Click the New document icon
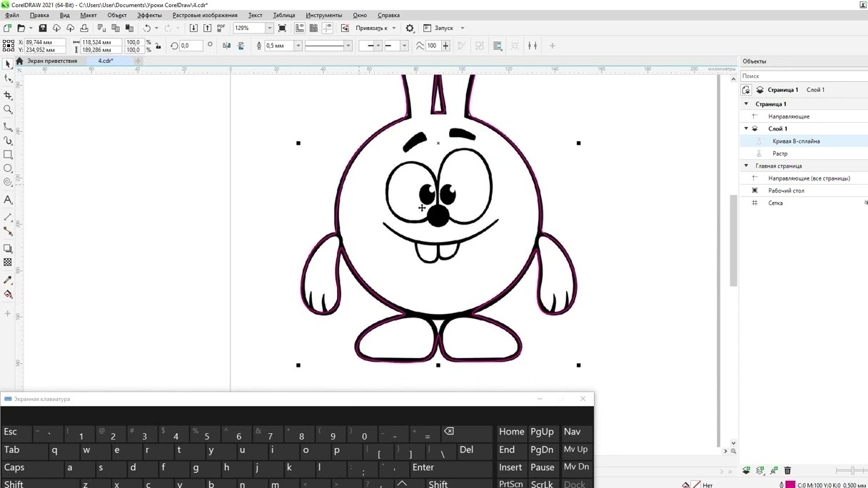The width and height of the screenshot is (868, 488). coord(7,28)
